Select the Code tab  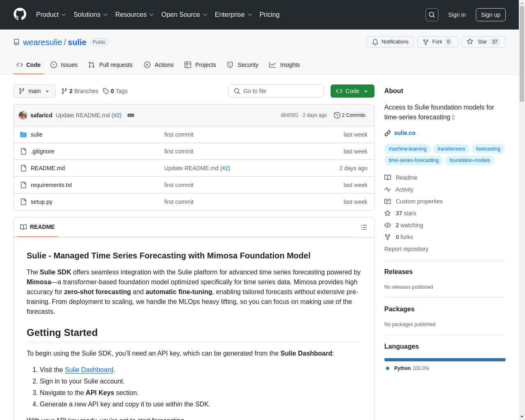click(x=29, y=65)
